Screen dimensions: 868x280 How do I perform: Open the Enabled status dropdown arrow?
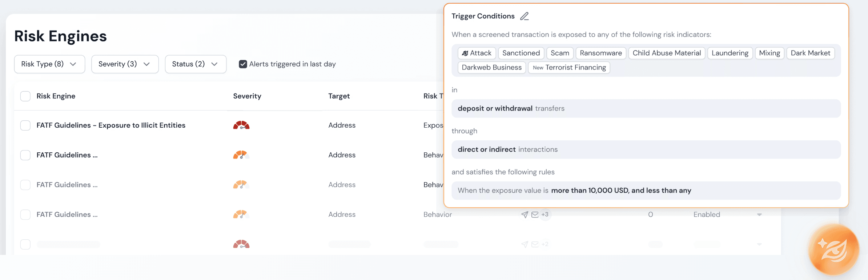click(759, 215)
